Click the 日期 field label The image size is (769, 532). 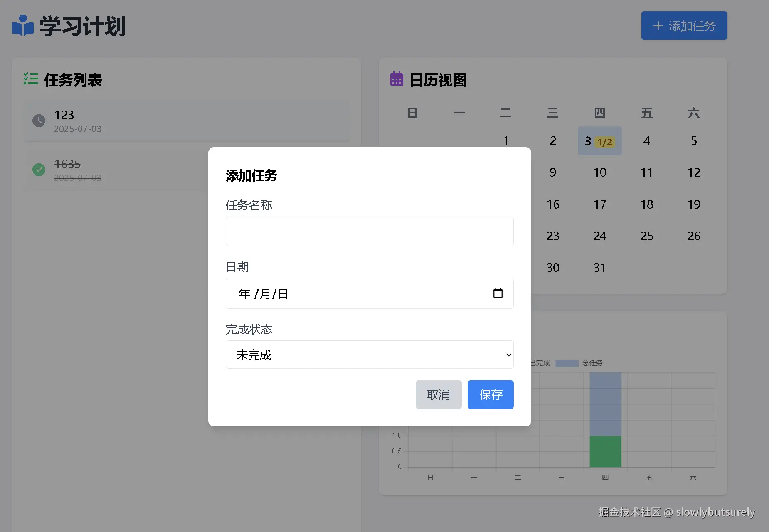coord(237,266)
